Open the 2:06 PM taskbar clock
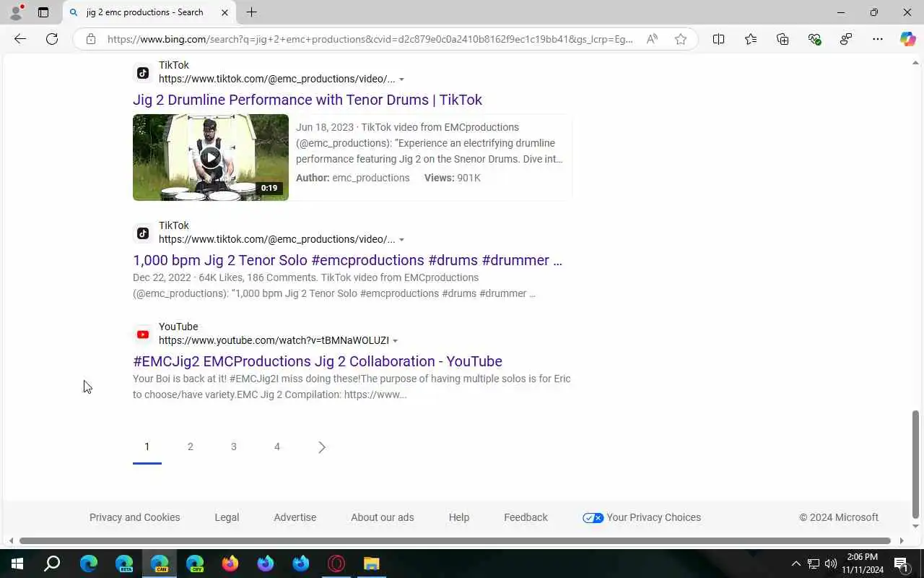Viewport: 924px width, 578px height. [x=862, y=564]
